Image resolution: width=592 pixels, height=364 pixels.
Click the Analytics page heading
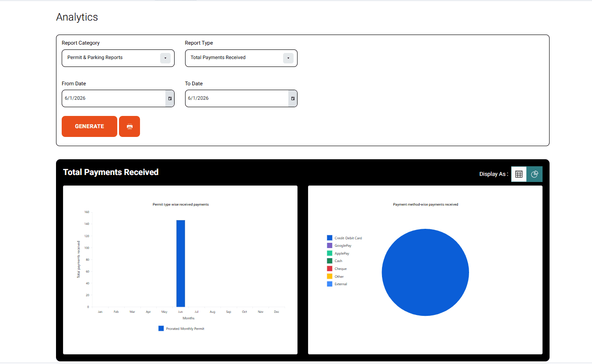coord(77,17)
